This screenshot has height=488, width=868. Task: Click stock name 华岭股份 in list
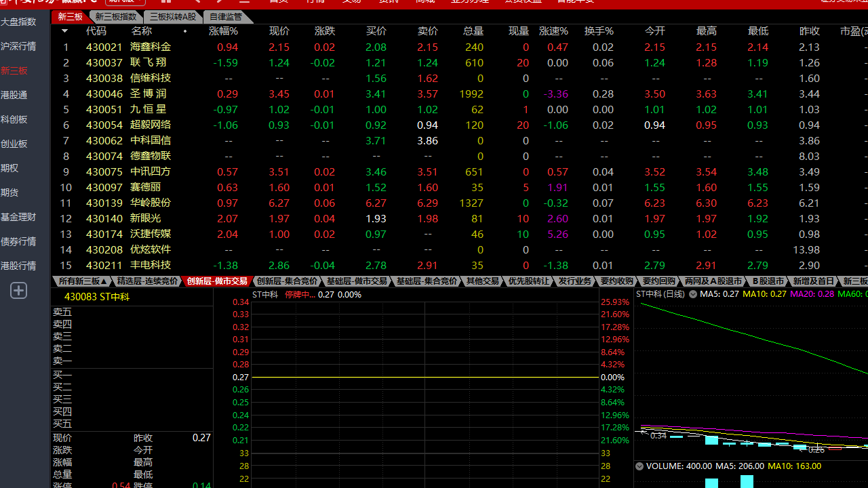click(x=150, y=203)
